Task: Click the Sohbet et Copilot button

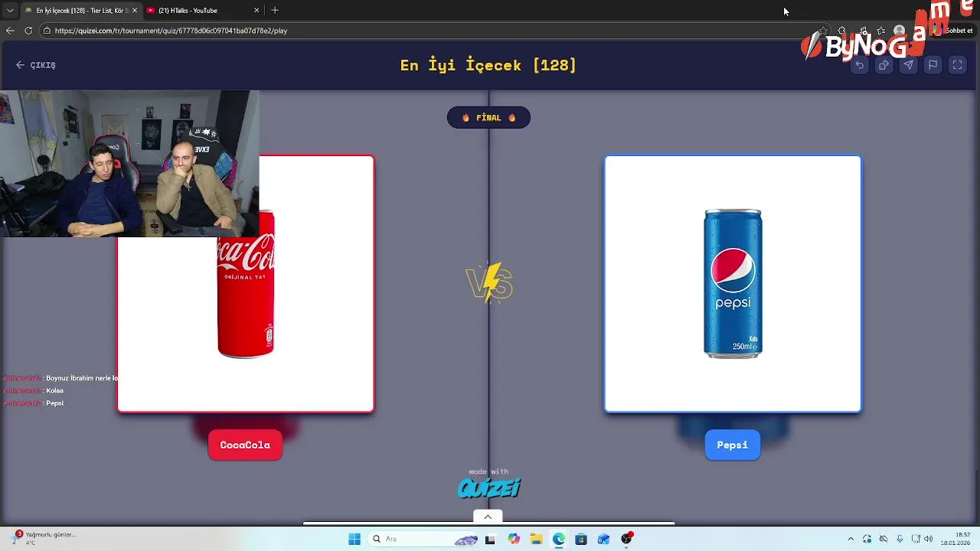Action: coord(954,31)
